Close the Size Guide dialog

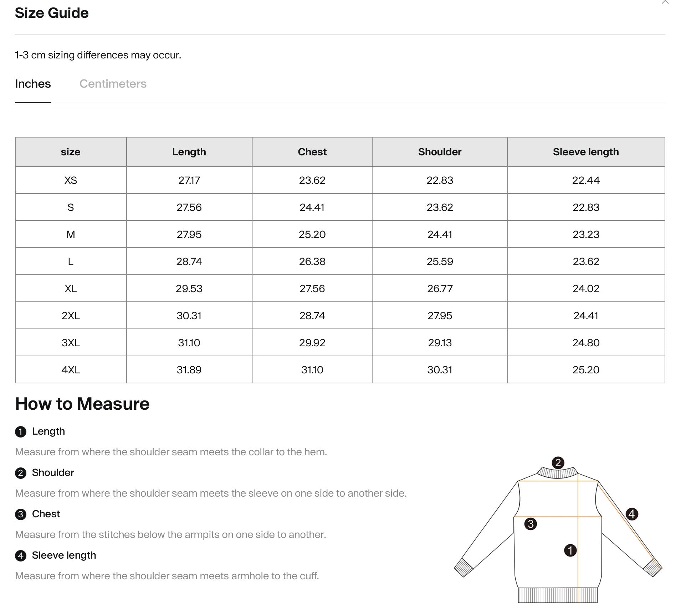665,2
